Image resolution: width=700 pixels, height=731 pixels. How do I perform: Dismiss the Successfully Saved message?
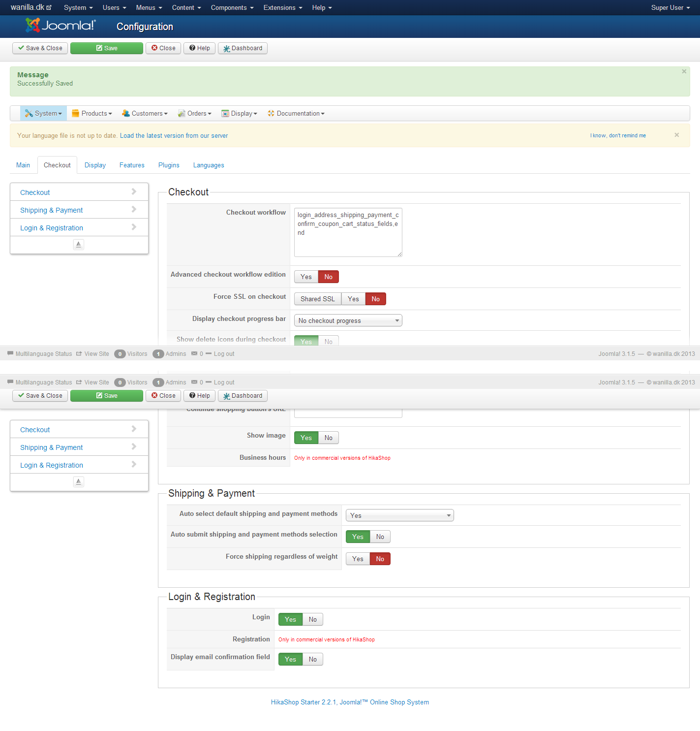[x=684, y=72]
